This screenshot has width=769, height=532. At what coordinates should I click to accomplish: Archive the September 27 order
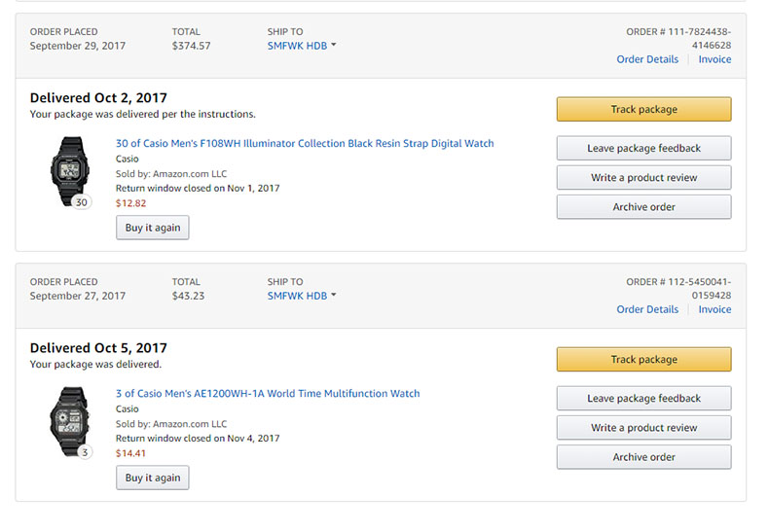click(x=643, y=457)
